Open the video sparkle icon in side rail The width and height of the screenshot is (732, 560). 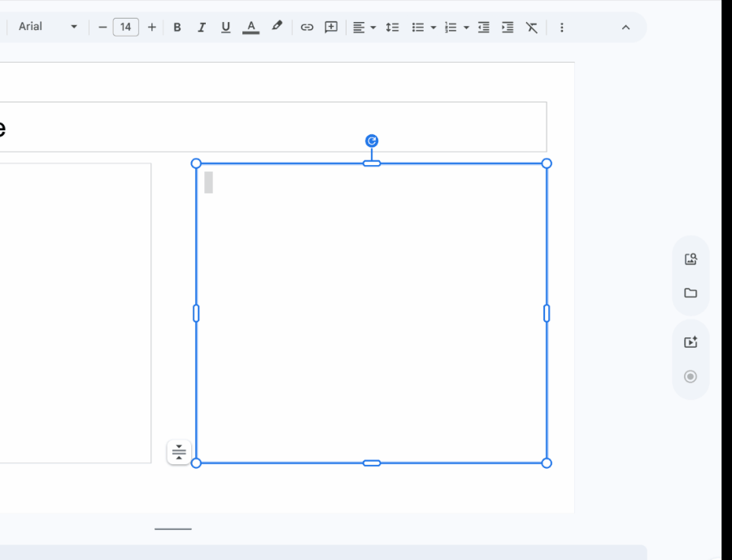(x=691, y=342)
